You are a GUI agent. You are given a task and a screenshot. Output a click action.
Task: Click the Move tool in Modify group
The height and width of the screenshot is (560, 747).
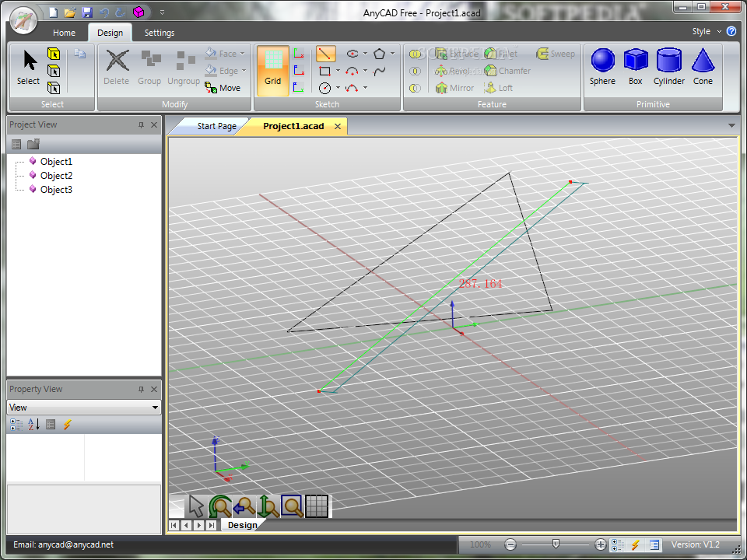click(223, 88)
